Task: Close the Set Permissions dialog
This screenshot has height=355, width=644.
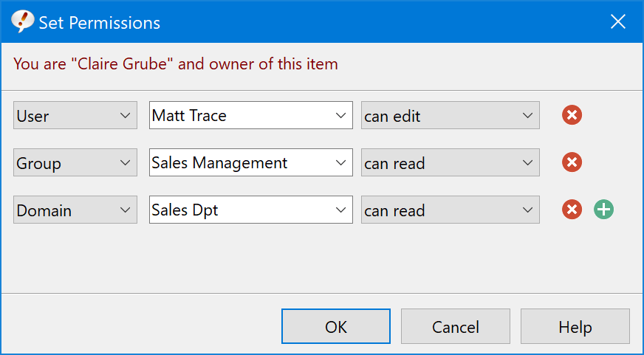Action: pyautogui.click(x=617, y=21)
